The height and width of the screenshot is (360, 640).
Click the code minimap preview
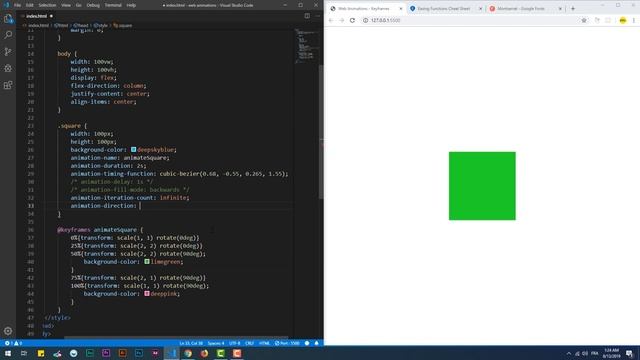(x=306, y=46)
